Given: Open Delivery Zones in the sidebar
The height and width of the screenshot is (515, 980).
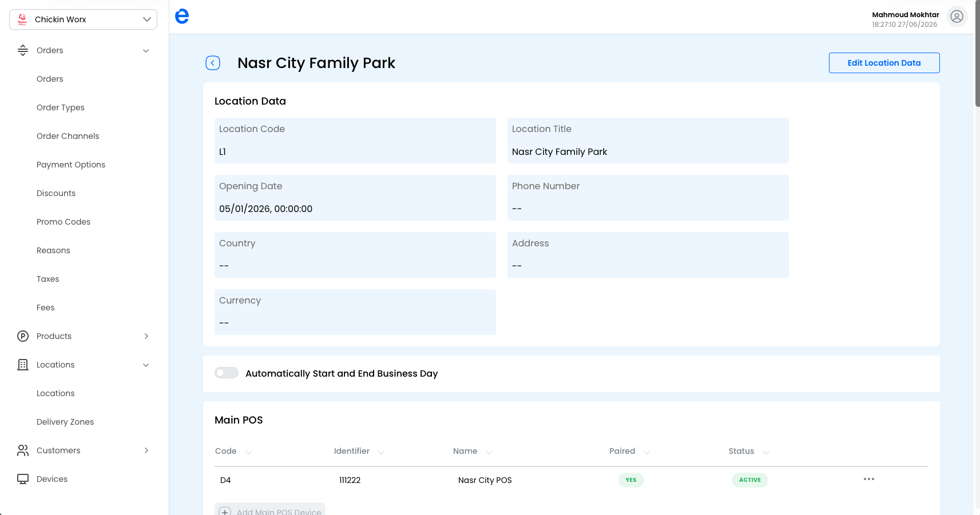Looking at the screenshot, I should pyautogui.click(x=65, y=422).
